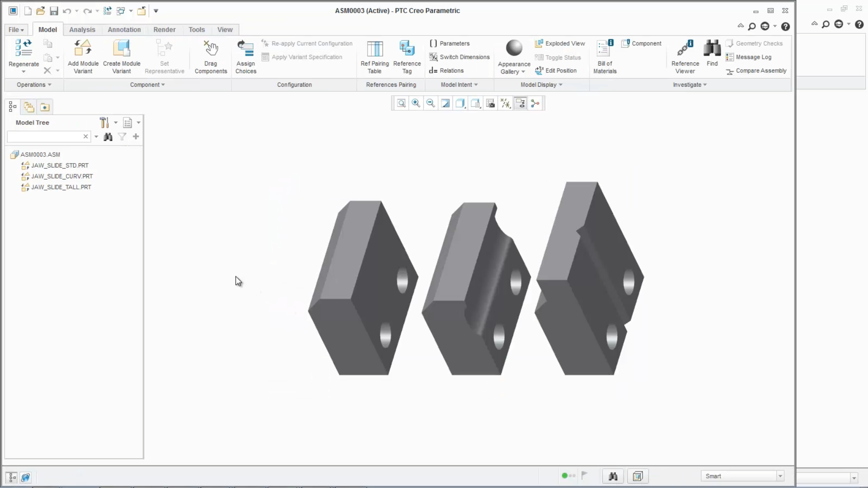
Task: Open the Smart selection filter dropdown
Action: [x=780, y=476]
